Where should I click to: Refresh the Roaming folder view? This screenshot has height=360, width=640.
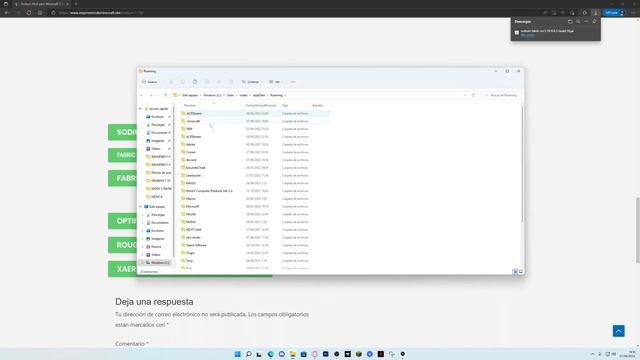coord(473,95)
